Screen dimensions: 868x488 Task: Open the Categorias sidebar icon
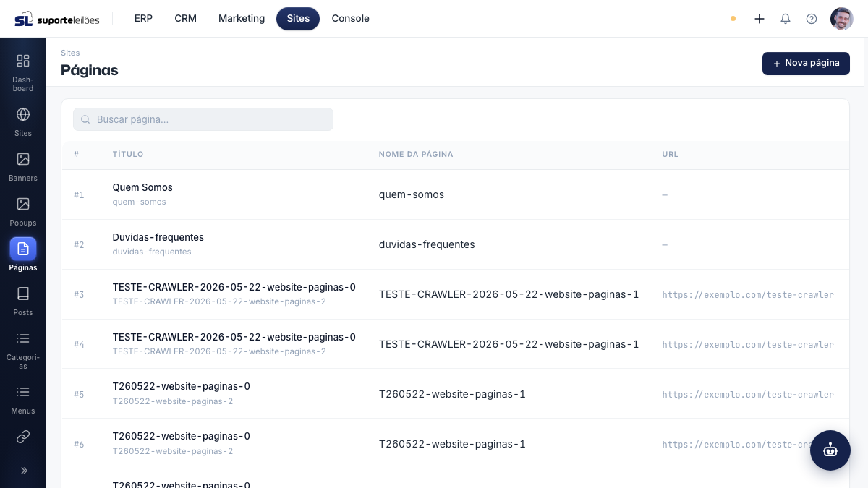pyautogui.click(x=23, y=338)
